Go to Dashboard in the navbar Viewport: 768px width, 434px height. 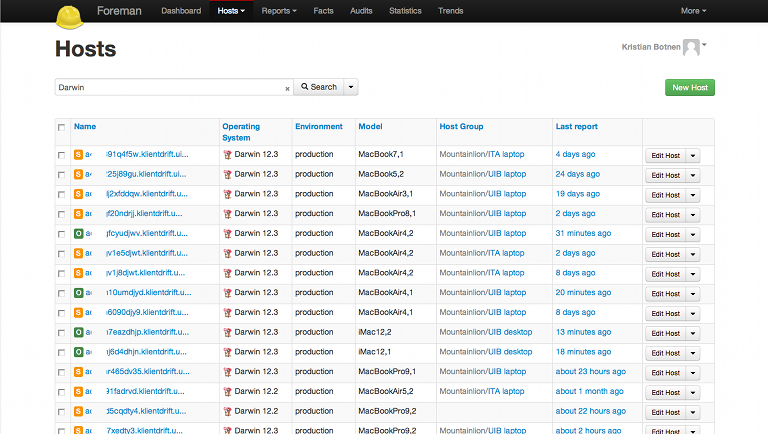[181, 11]
